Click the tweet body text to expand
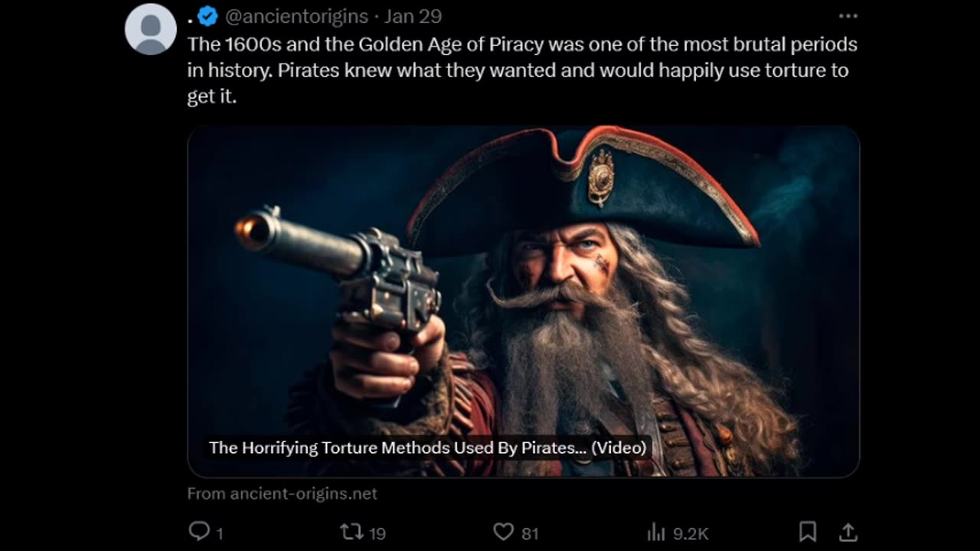 coord(522,70)
